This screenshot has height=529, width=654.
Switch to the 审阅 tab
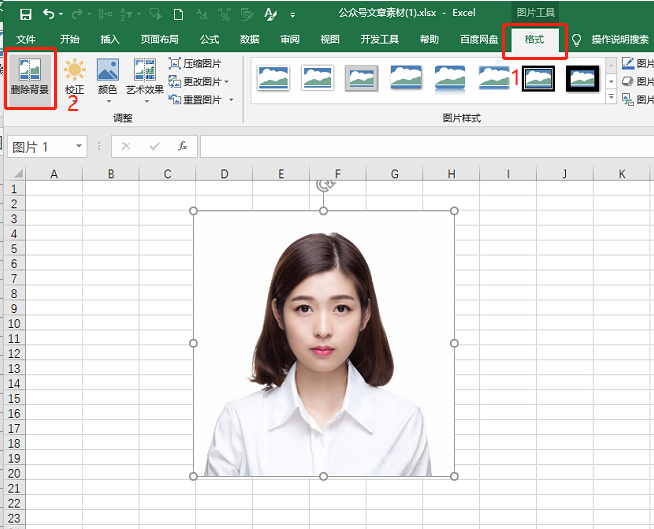pos(290,40)
